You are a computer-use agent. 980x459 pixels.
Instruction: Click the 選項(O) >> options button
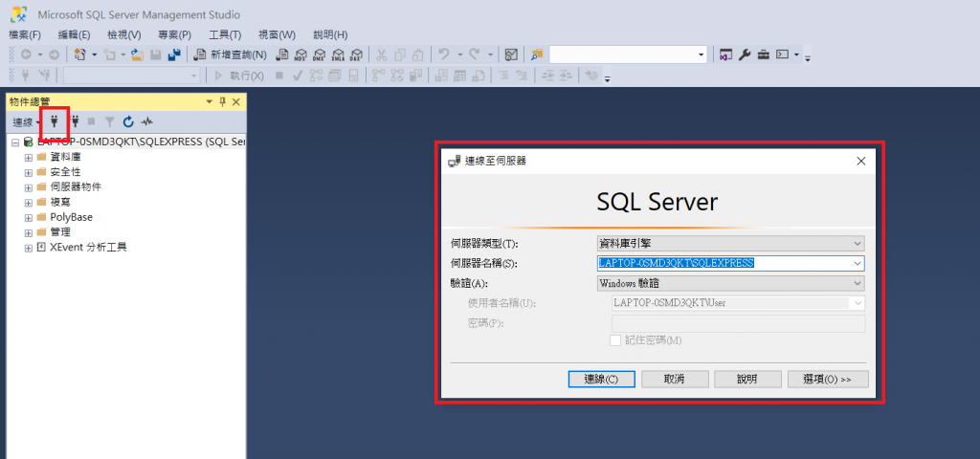pos(828,379)
